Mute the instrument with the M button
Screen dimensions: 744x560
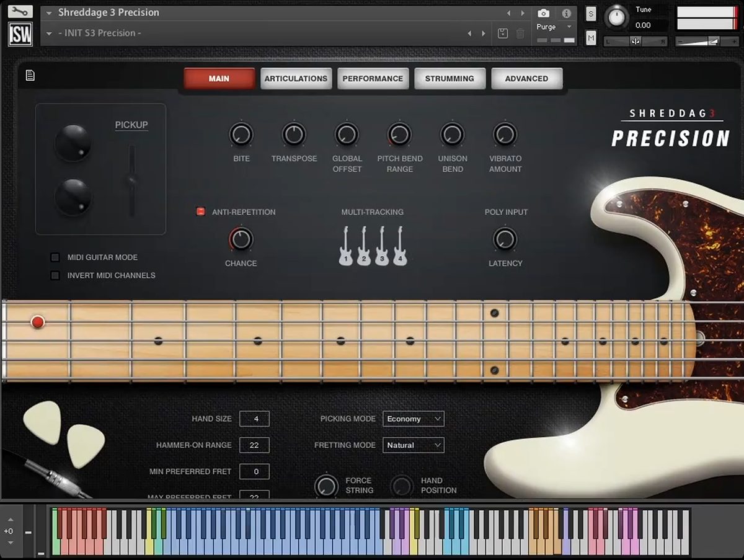[x=590, y=38]
